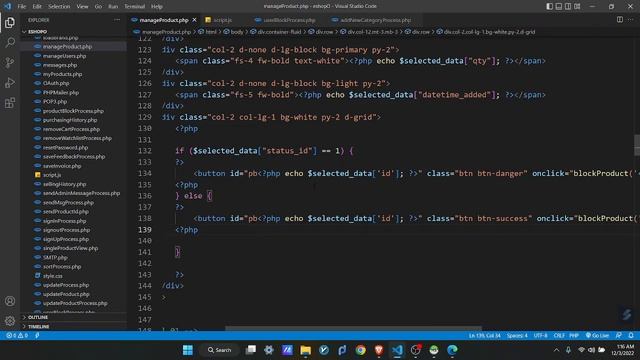Screen dimensions: 640x360
Task: Open style.css in explorer
Action: pos(52,276)
